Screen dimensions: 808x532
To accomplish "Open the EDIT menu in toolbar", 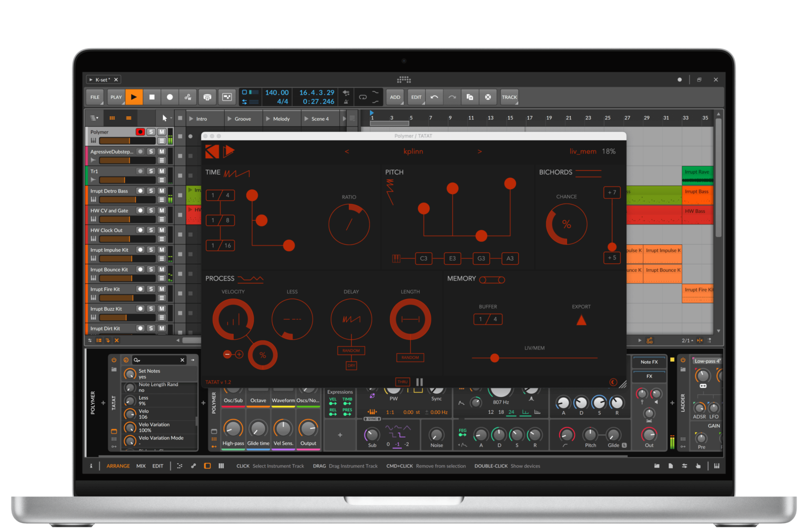I will 416,97.
